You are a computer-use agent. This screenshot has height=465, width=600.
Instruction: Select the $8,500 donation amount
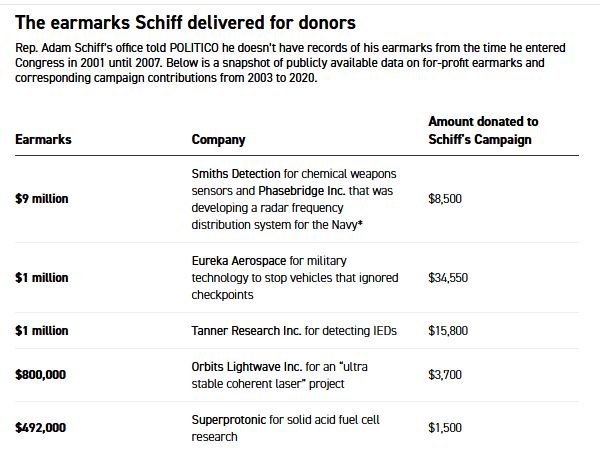point(445,199)
